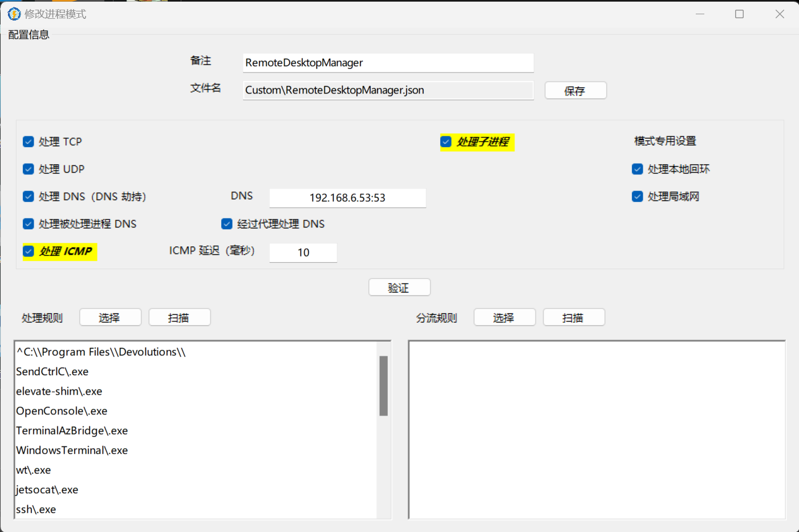Click the ICMP 延迟 value field
Image resolution: width=799 pixels, height=532 pixels.
click(x=303, y=253)
